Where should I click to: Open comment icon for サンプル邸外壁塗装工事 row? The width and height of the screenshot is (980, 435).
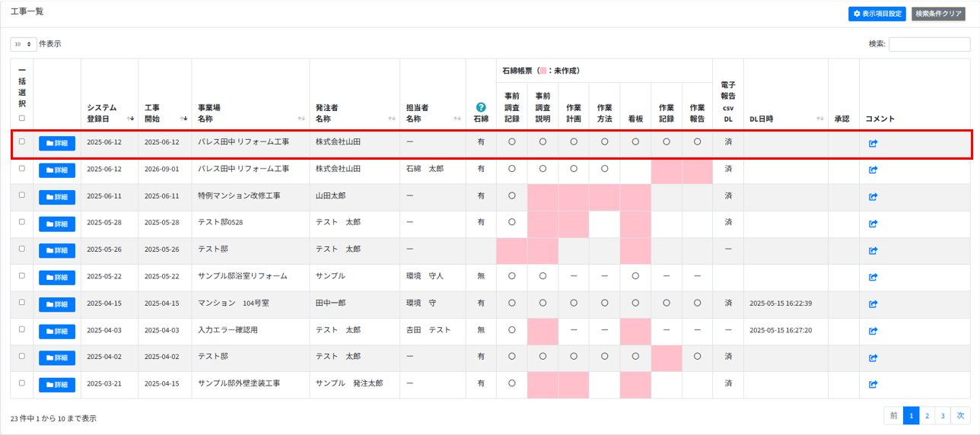click(x=873, y=384)
